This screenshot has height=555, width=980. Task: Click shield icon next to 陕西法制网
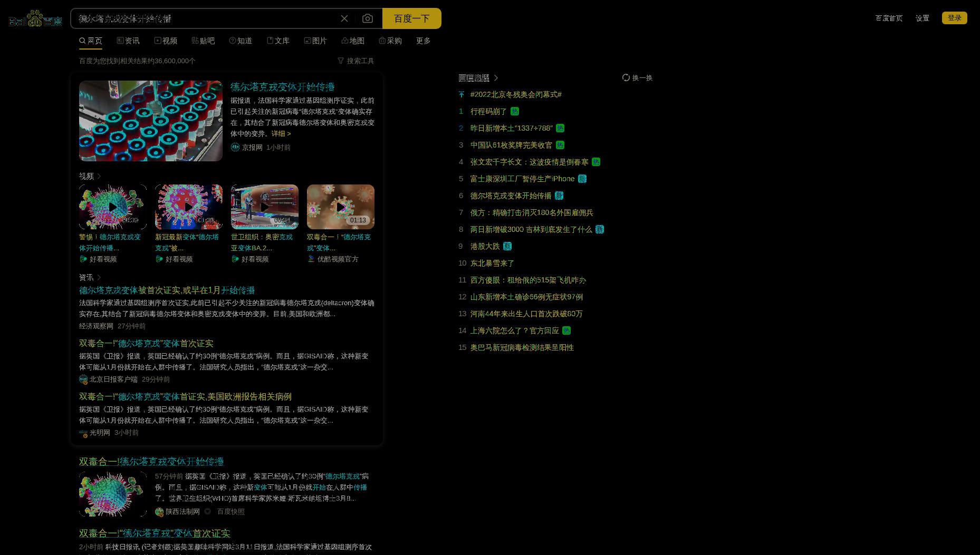tap(208, 511)
